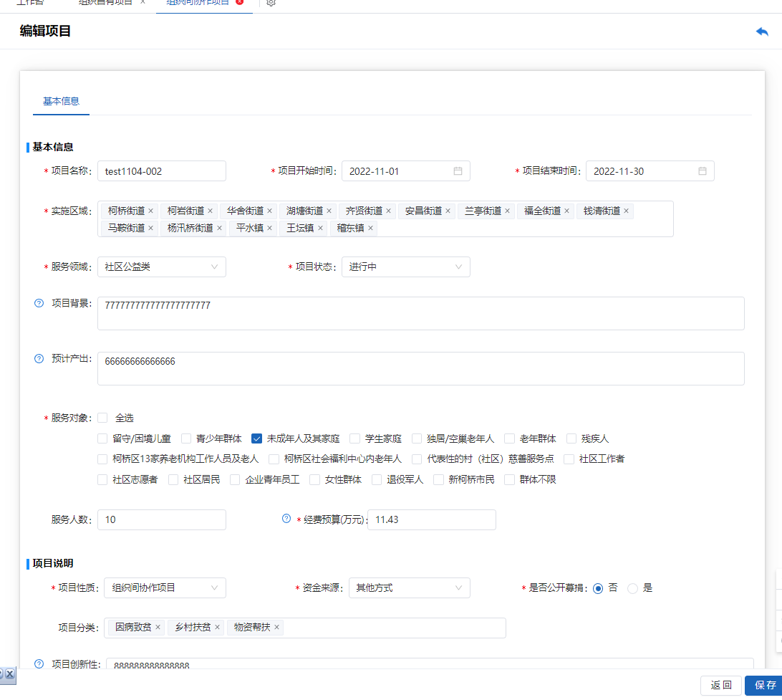Open the settings gear in tab bar
This screenshot has width=782, height=700.
pyautogui.click(x=271, y=3)
